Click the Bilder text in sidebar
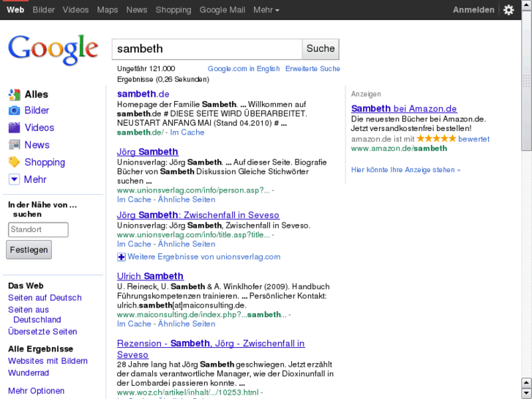The width and height of the screenshot is (532, 399). click(37, 111)
